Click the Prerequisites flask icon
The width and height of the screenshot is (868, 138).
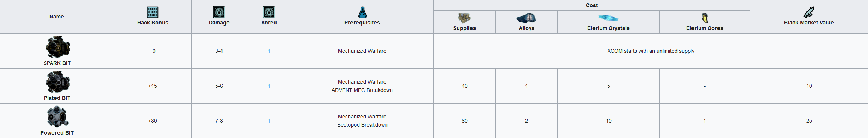tap(362, 12)
